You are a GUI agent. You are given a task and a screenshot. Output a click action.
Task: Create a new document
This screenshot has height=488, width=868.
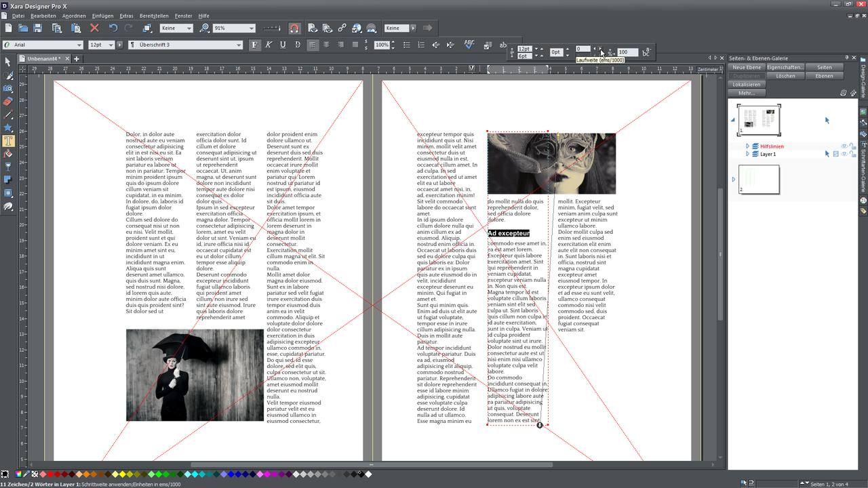[x=9, y=28]
